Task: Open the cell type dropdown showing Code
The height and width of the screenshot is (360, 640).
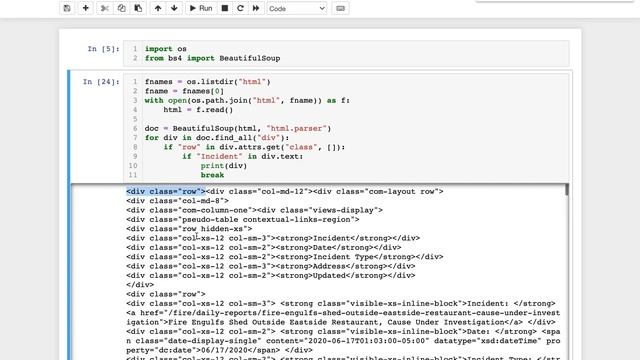Action: (x=297, y=8)
